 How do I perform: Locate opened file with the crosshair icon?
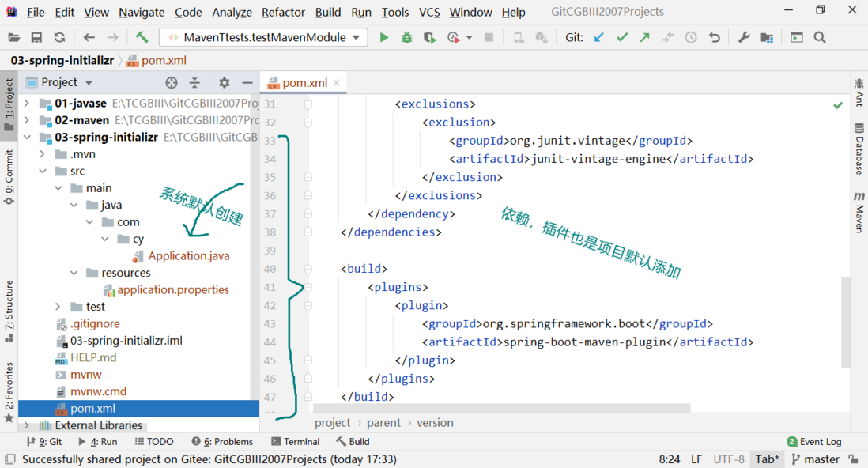[172, 82]
